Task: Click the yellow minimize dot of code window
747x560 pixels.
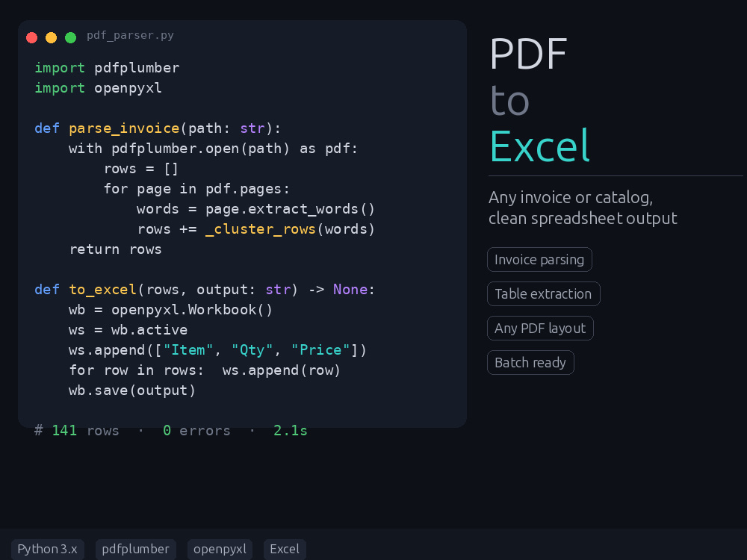Action: [51, 37]
